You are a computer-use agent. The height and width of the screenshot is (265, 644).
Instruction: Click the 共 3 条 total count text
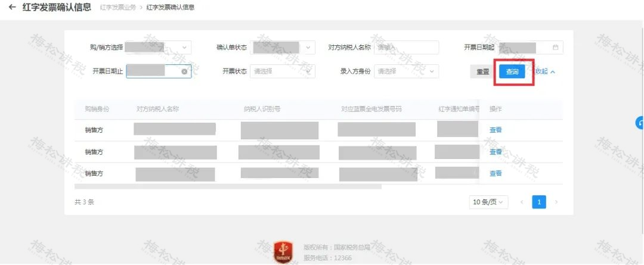[x=84, y=202]
